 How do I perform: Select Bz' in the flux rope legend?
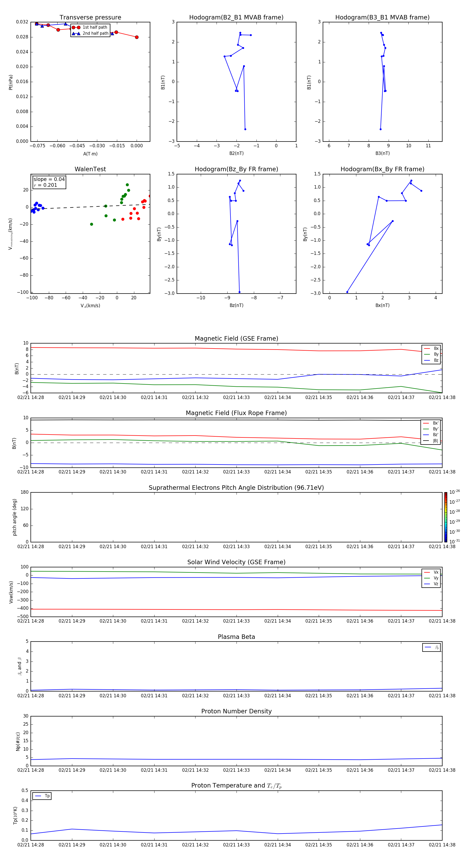(431, 435)
